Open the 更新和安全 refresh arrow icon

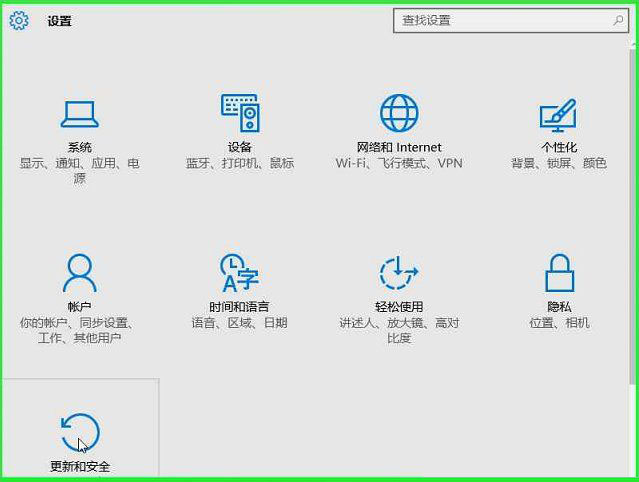[x=80, y=432]
